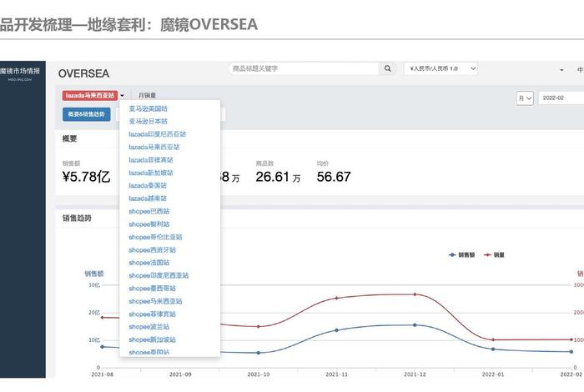Click the 2021-08 axis label
This screenshot has width=584, height=392.
(102, 374)
